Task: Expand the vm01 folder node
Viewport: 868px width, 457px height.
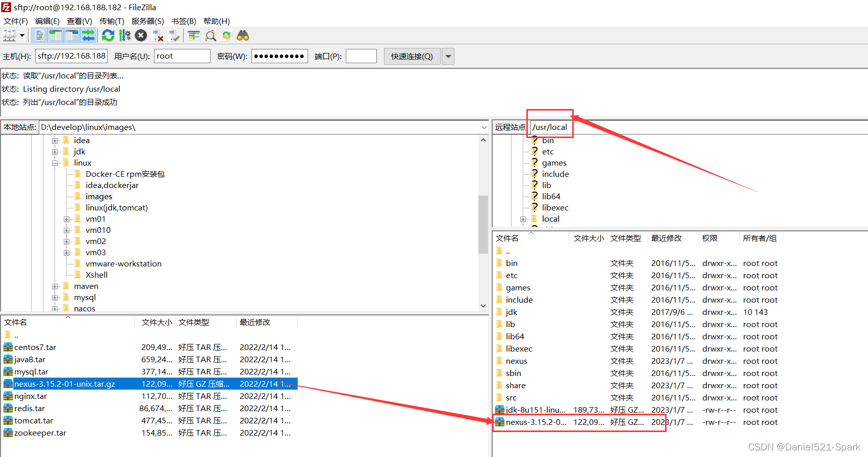Action: coord(67,219)
